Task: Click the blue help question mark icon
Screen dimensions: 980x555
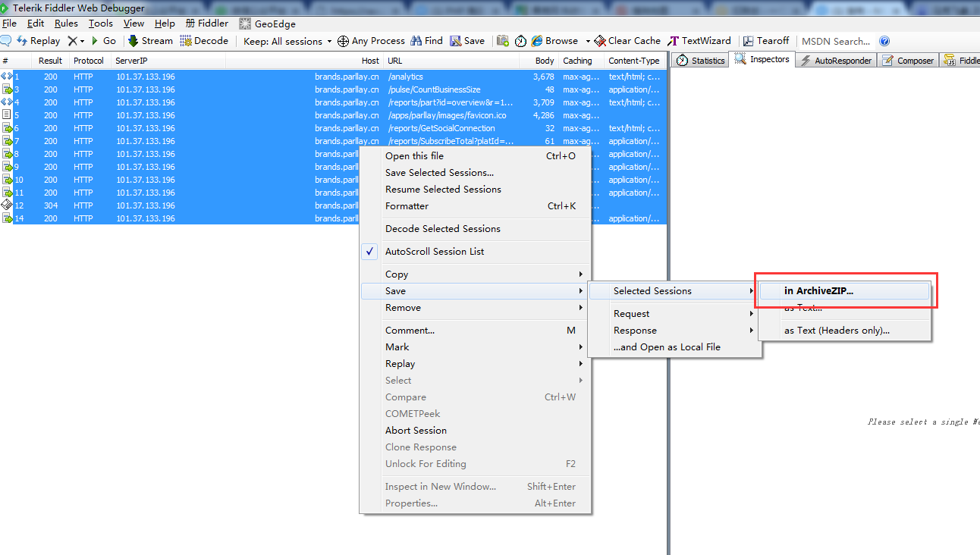Action: click(x=884, y=41)
